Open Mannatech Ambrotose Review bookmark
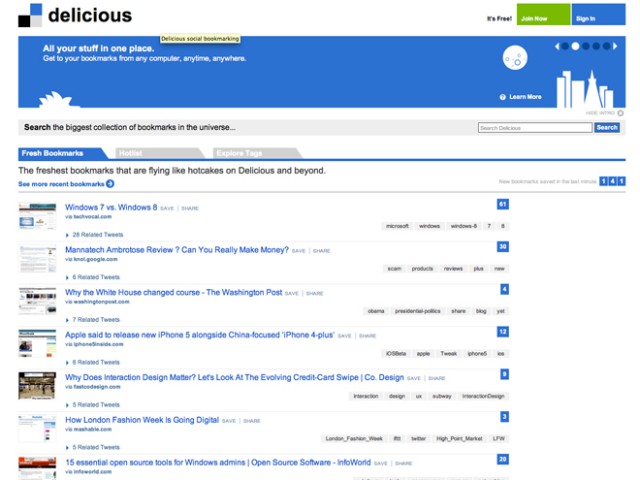The width and height of the screenshot is (640, 480). coord(177,250)
